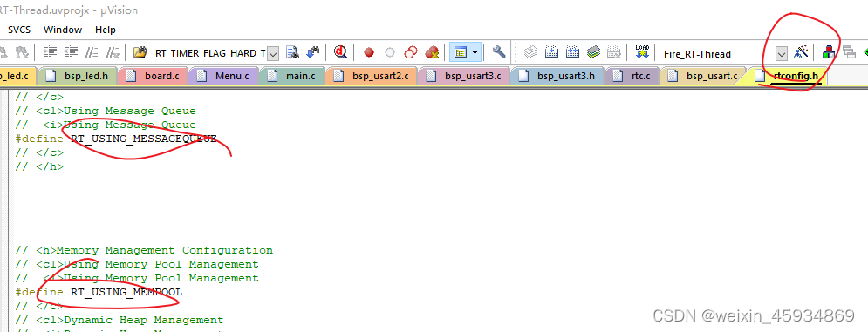Switch to the bsp_usart3.c tab
868x332 pixels.
pyautogui.click(x=464, y=76)
